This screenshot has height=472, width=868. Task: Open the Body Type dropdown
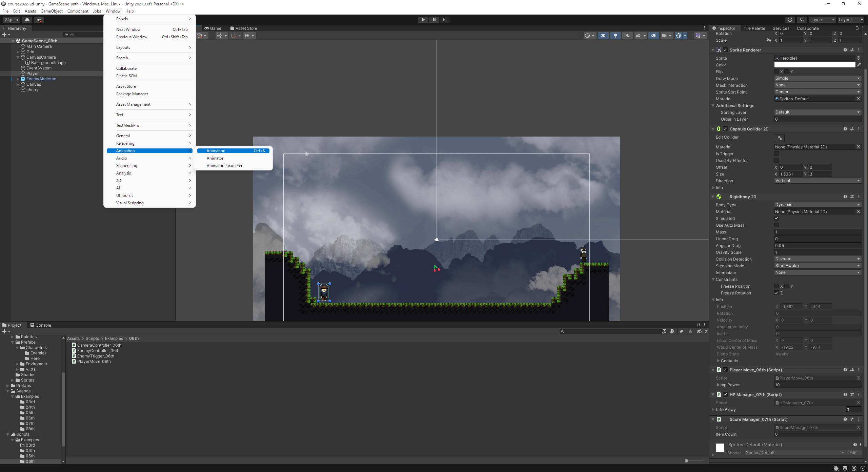(817, 205)
